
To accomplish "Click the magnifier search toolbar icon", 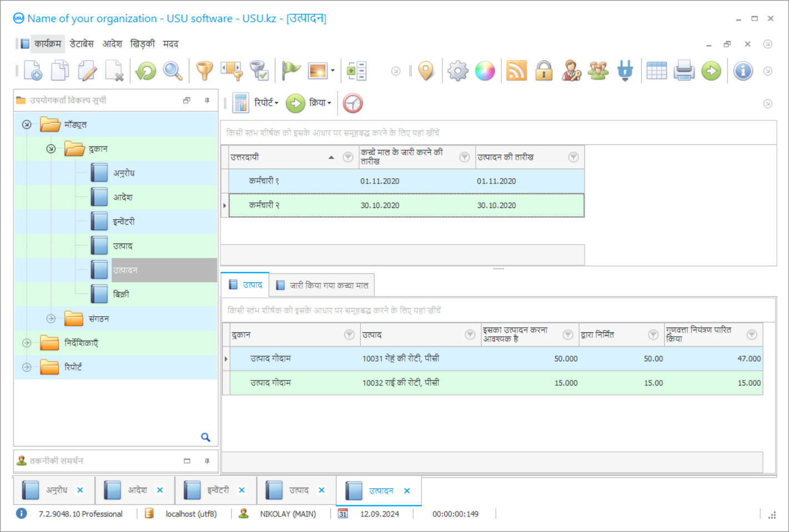I will click(173, 71).
